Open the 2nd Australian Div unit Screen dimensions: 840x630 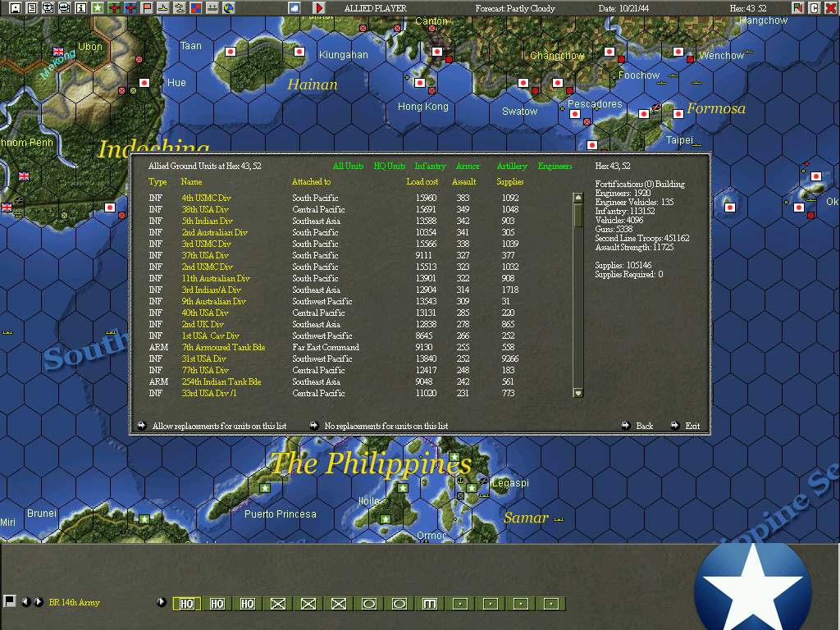[x=215, y=232]
